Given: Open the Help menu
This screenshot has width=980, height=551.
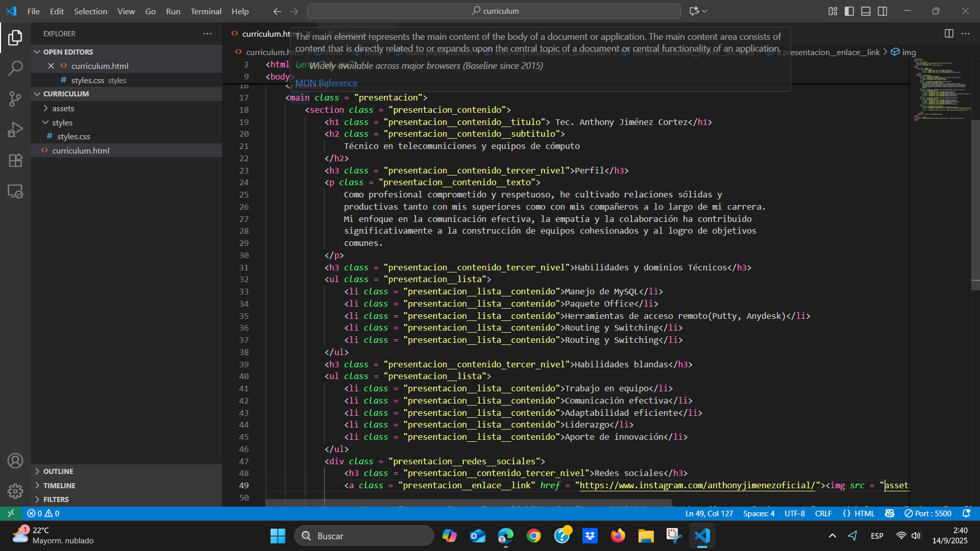Looking at the screenshot, I should (240, 11).
